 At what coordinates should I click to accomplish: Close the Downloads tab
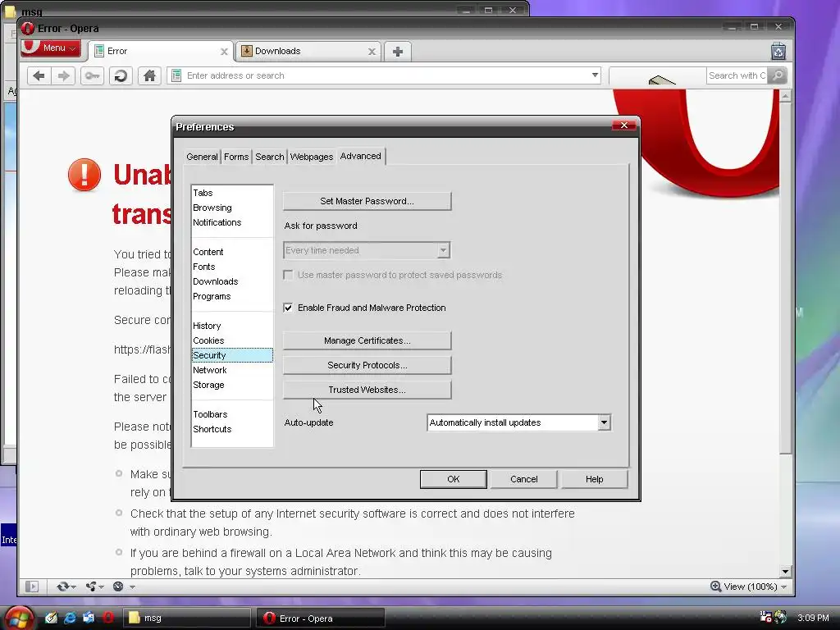(372, 52)
